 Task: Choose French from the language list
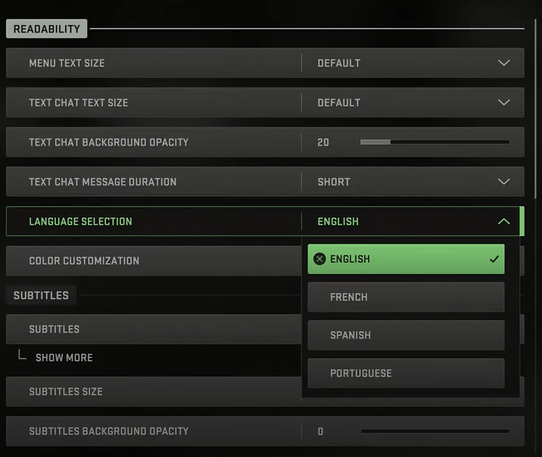(x=406, y=297)
